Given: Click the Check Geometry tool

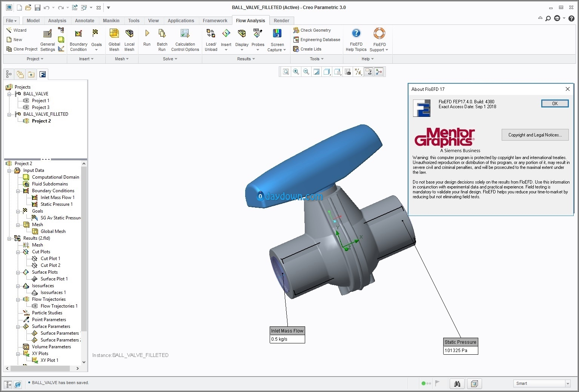Looking at the screenshot, I should coord(312,30).
